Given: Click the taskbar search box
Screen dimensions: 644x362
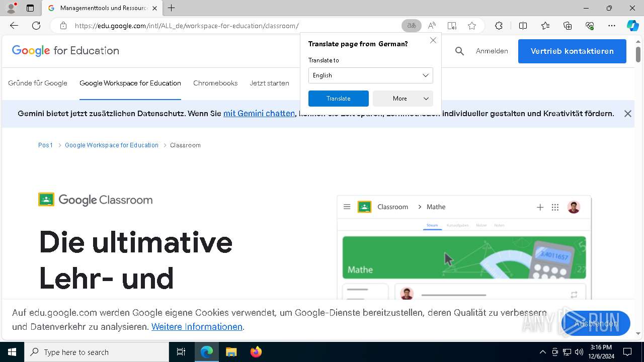Looking at the screenshot, I should pyautogui.click(x=97, y=352).
